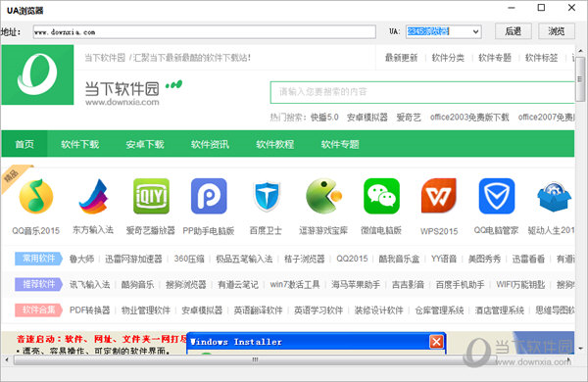588x382 pixels.
Task: Open the 360压缩 link
Action: pyautogui.click(x=189, y=259)
